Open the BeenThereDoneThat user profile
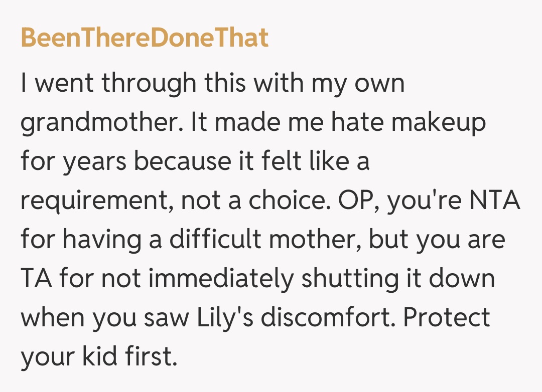 (x=145, y=38)
